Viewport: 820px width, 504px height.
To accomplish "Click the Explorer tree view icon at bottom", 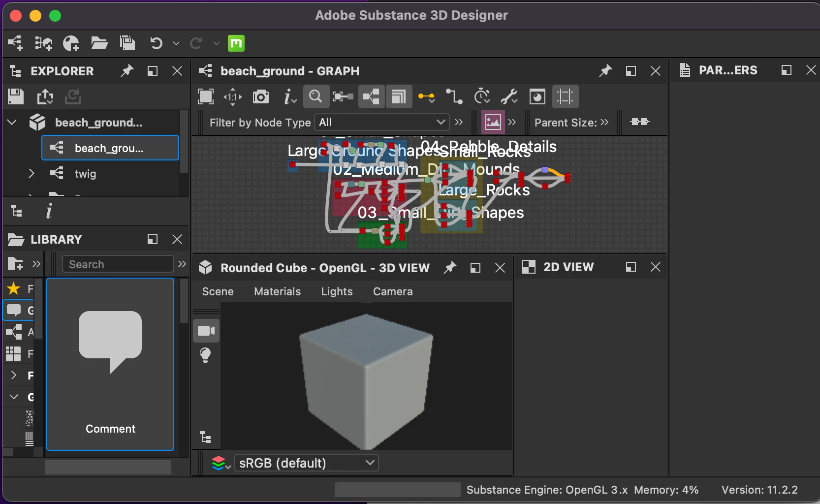I will pyautogui.click(x=16, y=211).
